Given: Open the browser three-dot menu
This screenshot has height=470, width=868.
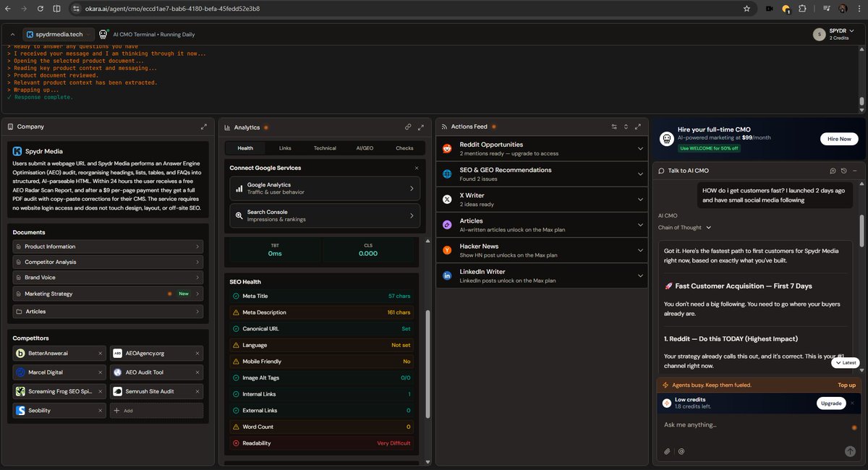Looking at the screenshot, I should pos(859,9).
